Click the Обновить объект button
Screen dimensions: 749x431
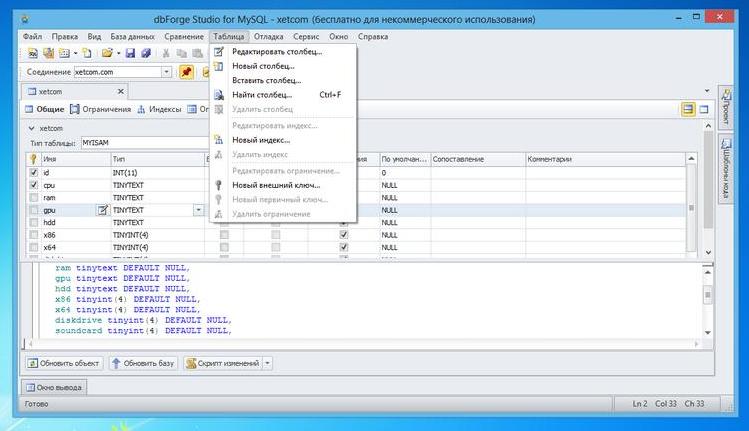(x=64, y=363)
